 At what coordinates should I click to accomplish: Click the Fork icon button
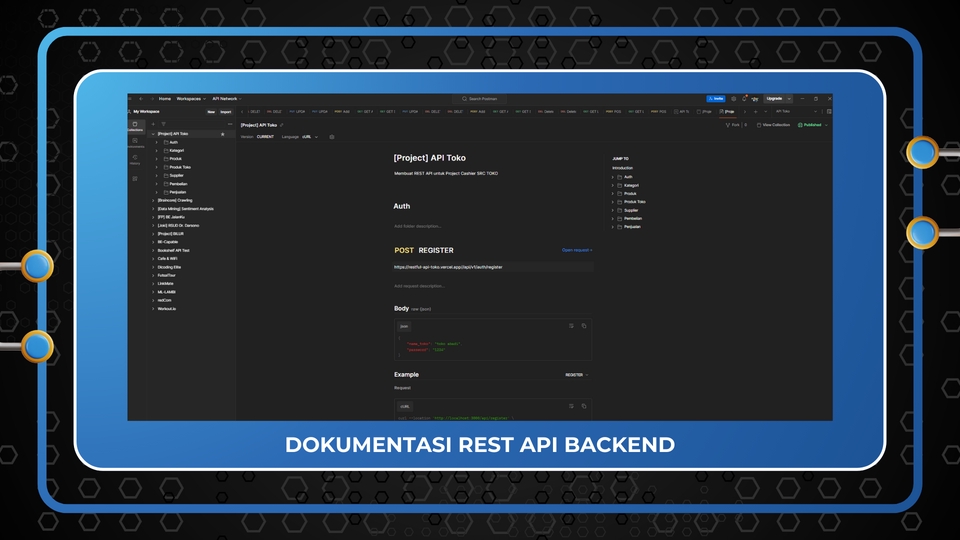pyautogui.click(x=732, y=125)
